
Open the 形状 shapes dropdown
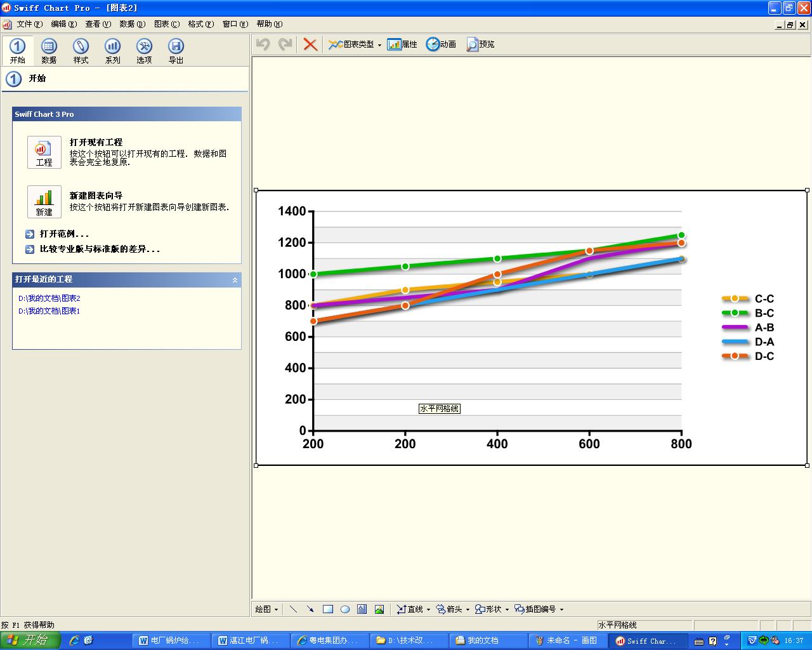[x=492, y=609]
